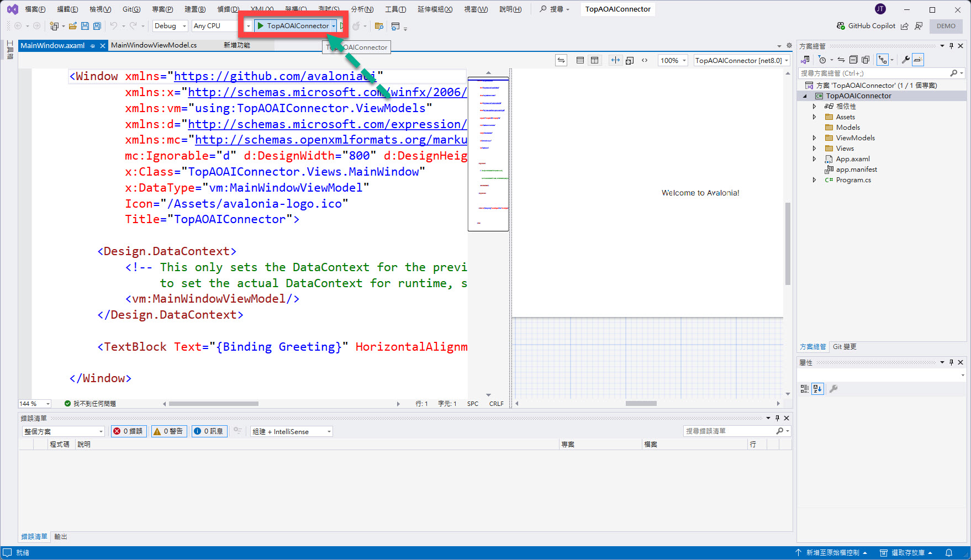This screenshot has height=560, width=971.
Task: Select horizontal split layout icon
Action: coord(580,60)
